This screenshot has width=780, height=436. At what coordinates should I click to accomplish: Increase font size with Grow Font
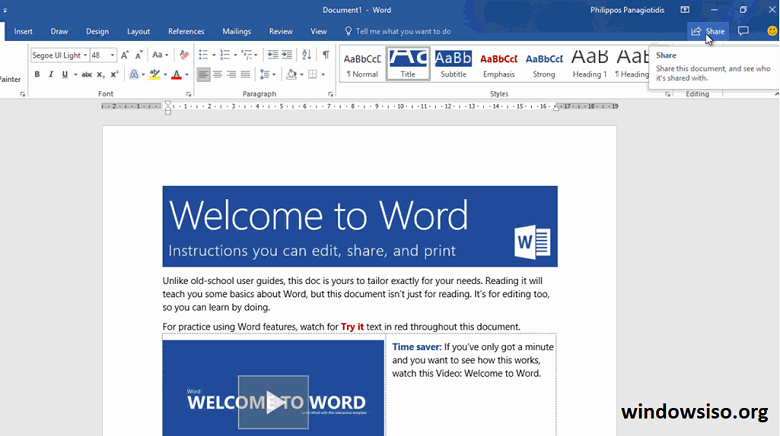(125, 55)
